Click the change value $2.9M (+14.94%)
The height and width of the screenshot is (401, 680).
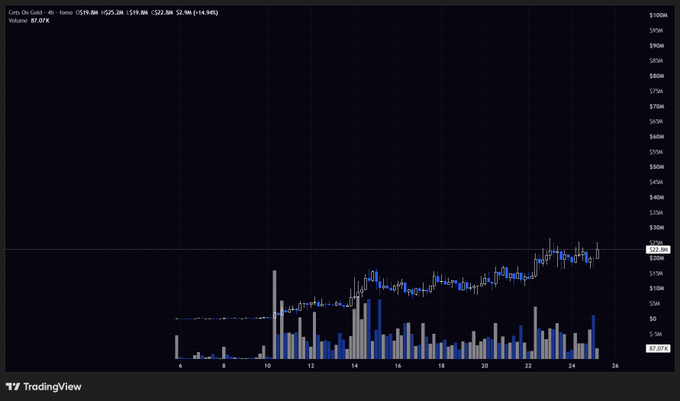[197, 13]
